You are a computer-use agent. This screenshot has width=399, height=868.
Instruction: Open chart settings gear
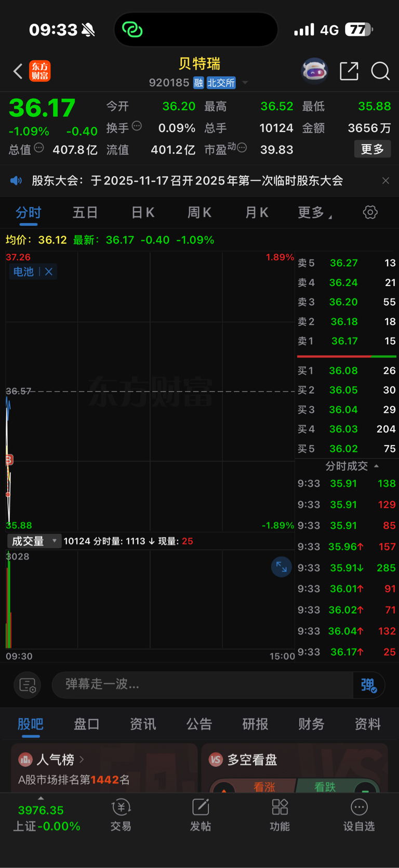(x=370, y=212)
